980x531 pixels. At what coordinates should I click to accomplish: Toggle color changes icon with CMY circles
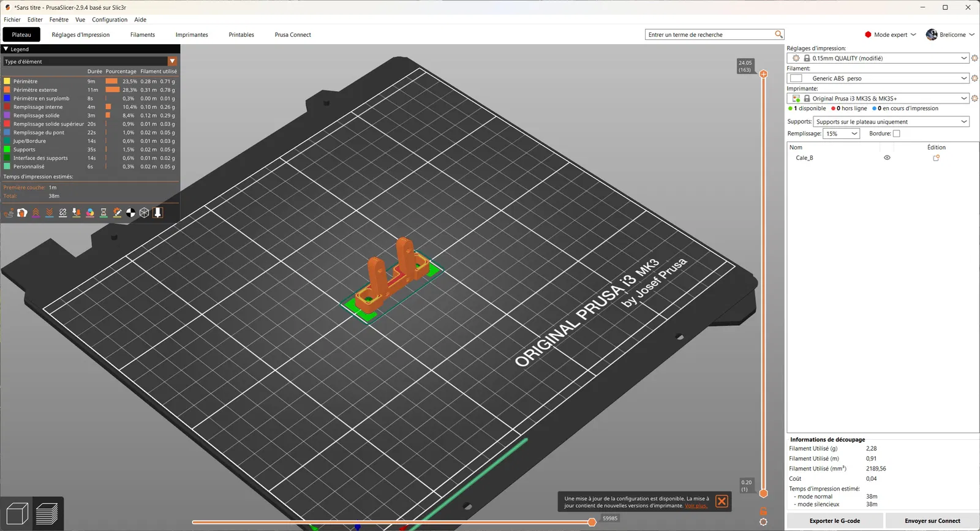point(90,213)
